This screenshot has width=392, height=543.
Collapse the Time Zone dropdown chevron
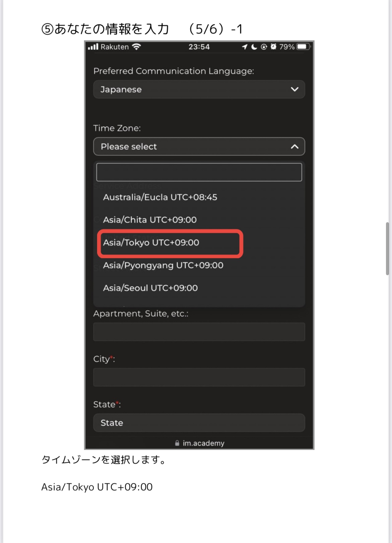295,146
